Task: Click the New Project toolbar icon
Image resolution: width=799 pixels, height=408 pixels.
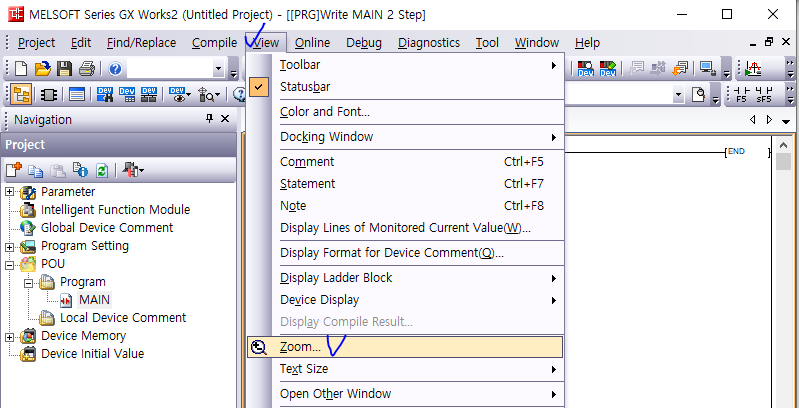Action: coord(20,68)
